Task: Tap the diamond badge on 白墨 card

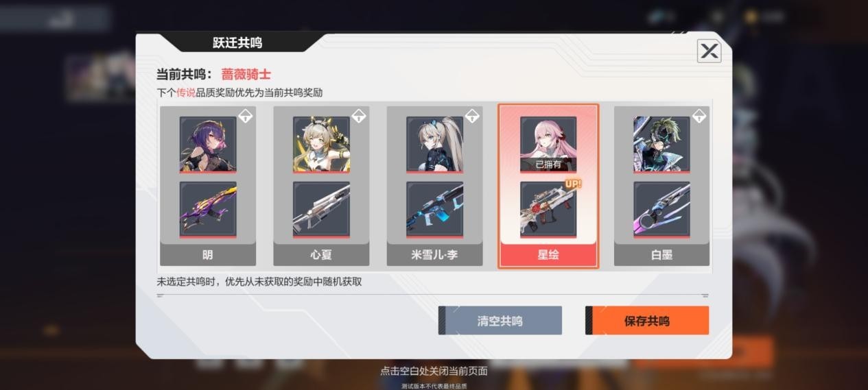Action: [699, 117]
